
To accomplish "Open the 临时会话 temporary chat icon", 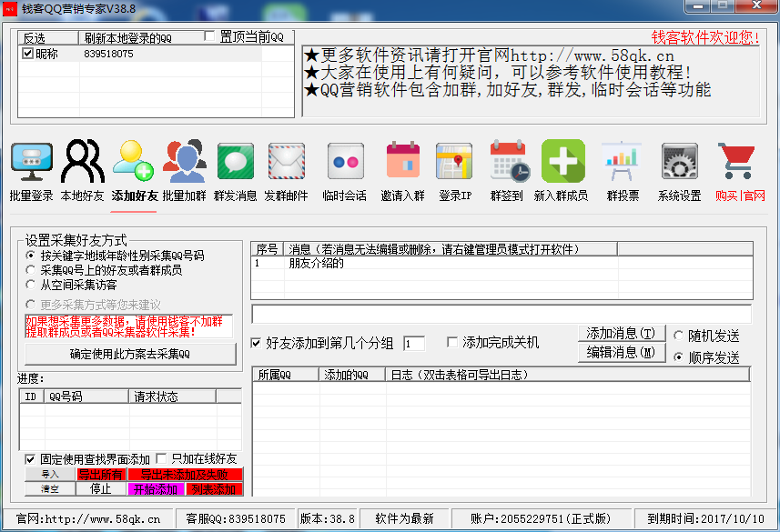I will 346,161.
